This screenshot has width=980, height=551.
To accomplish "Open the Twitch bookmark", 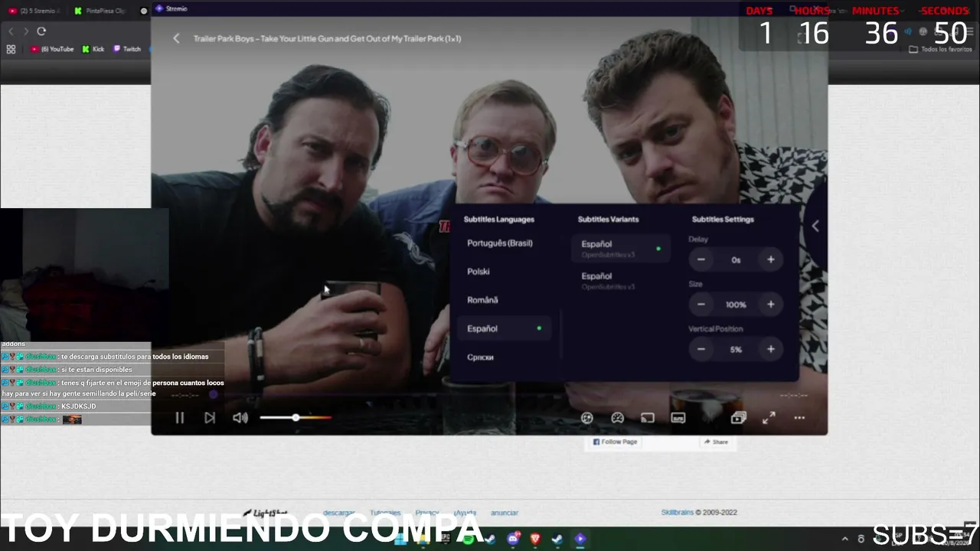I will coord(127,49).
